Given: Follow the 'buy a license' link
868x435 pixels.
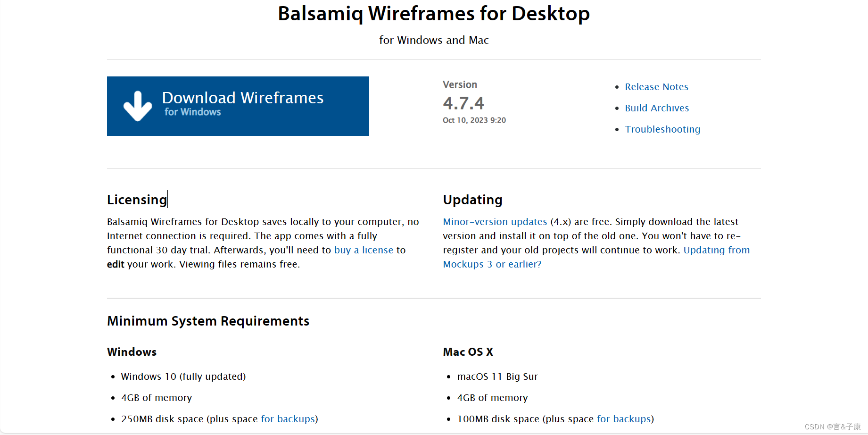Looking at the screenshot, I should [x=364, y=250].
